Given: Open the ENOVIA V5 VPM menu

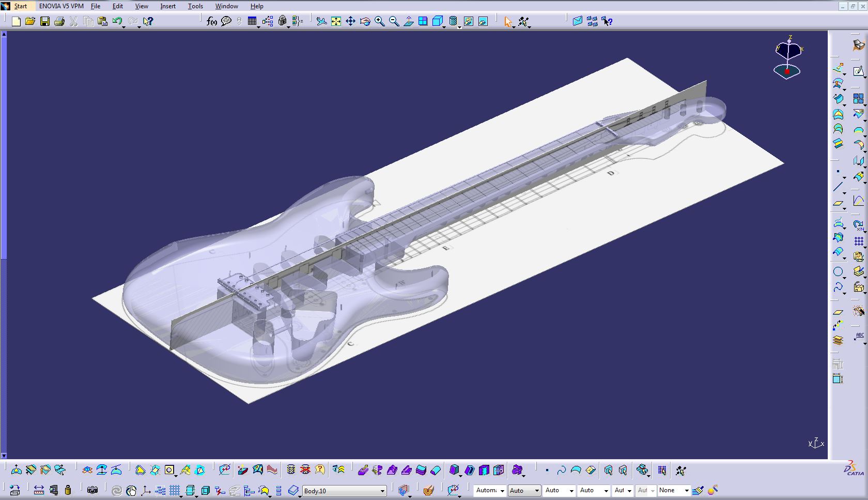Looking at the screenshot, I should pos(61,6).
